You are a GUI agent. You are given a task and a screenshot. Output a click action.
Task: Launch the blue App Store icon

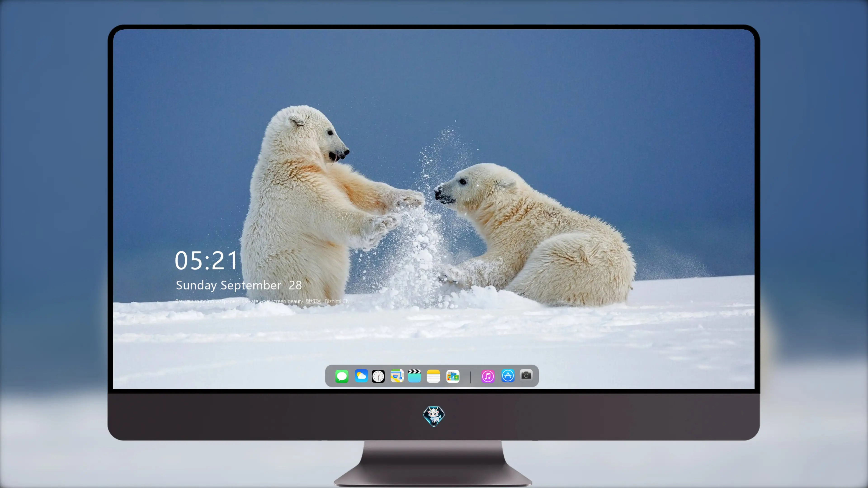508,375
